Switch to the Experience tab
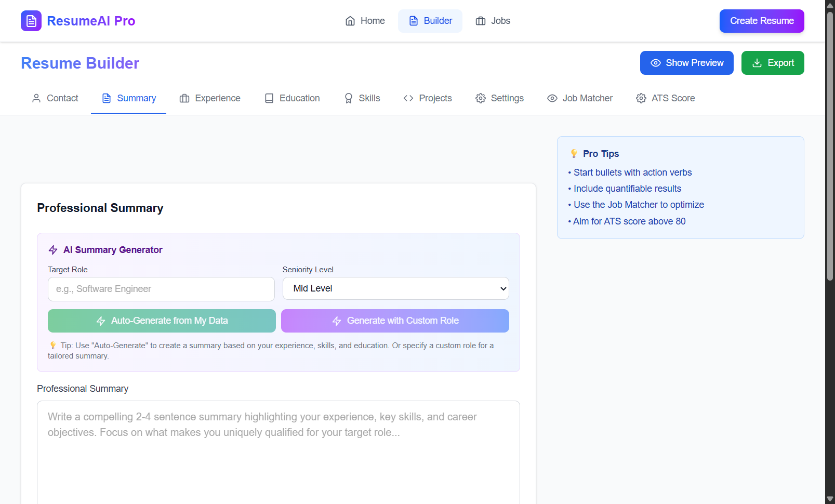835x504 pixels. pos(210,98)
